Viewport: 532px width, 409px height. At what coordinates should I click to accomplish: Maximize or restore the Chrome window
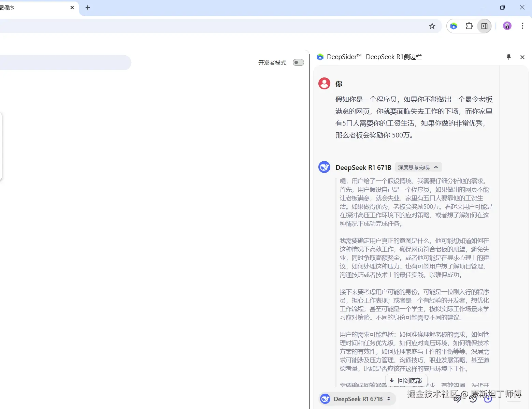click(502, 7)
